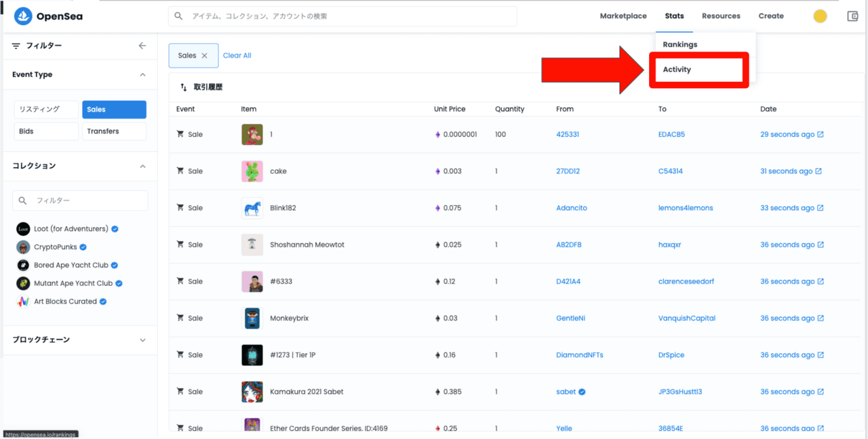The image size is (868, 439).
Task: Open the Resources menu
Action: pyautogui.click(x=721, y=16)
